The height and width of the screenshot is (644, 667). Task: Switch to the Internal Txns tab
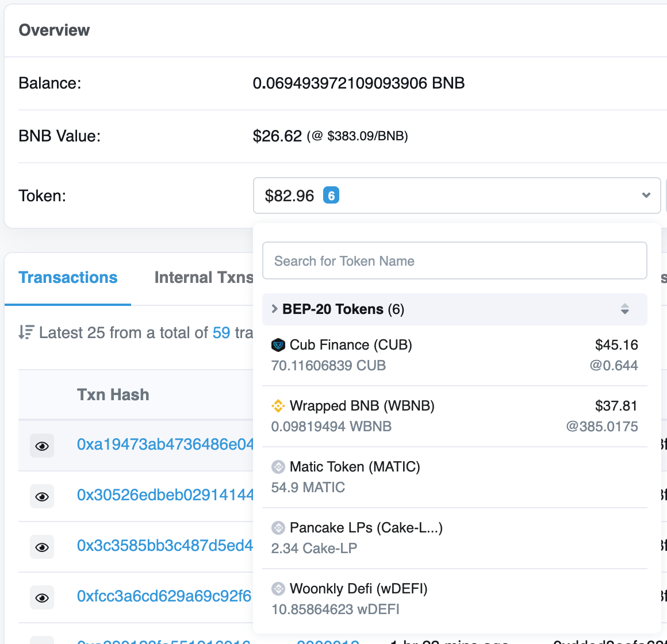pyautogui.click(x=204, y=277)
